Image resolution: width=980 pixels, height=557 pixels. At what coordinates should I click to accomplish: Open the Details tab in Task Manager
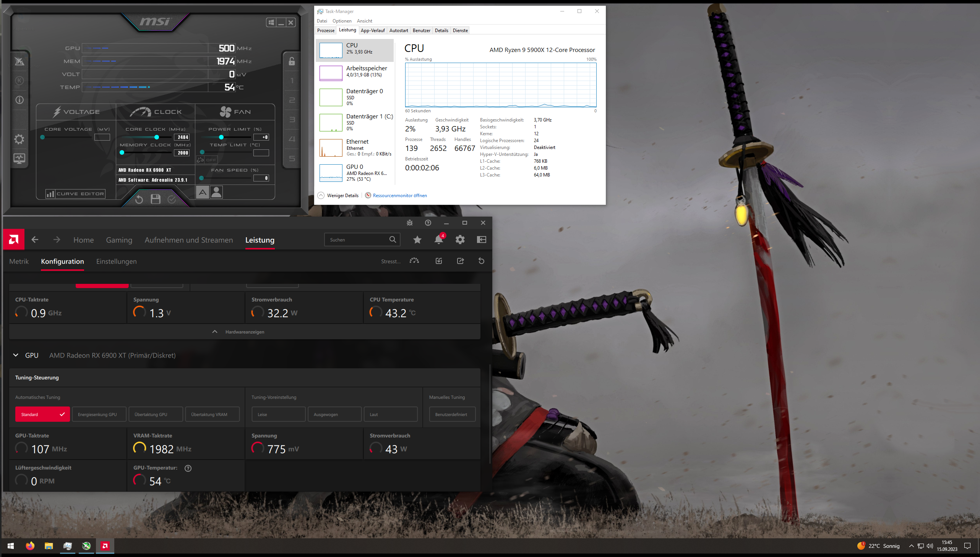tap(441, 31)
